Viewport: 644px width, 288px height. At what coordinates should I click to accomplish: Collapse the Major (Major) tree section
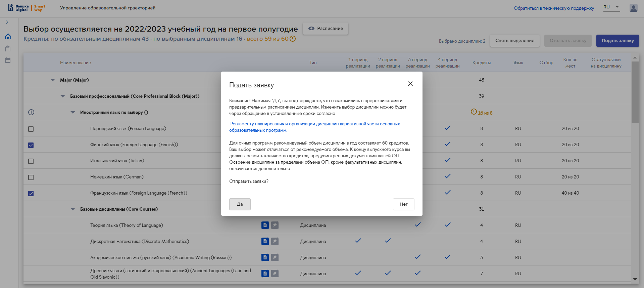(x=53, y=80)
